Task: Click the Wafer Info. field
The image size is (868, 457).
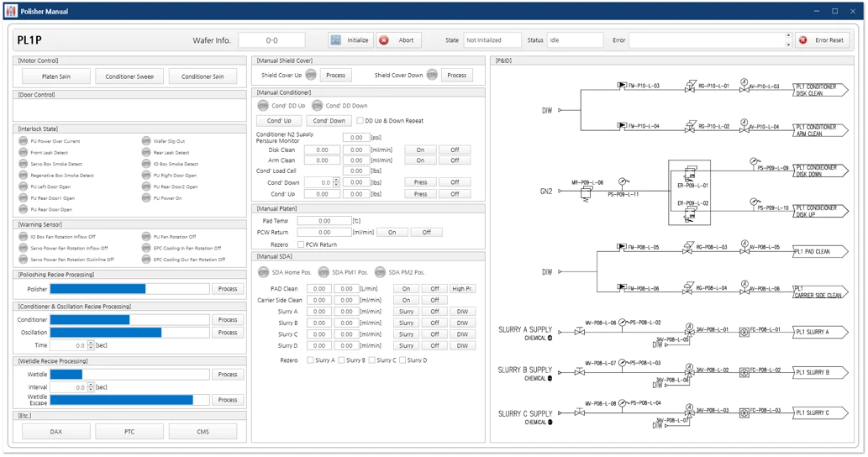Action: (x=271, y=40)
